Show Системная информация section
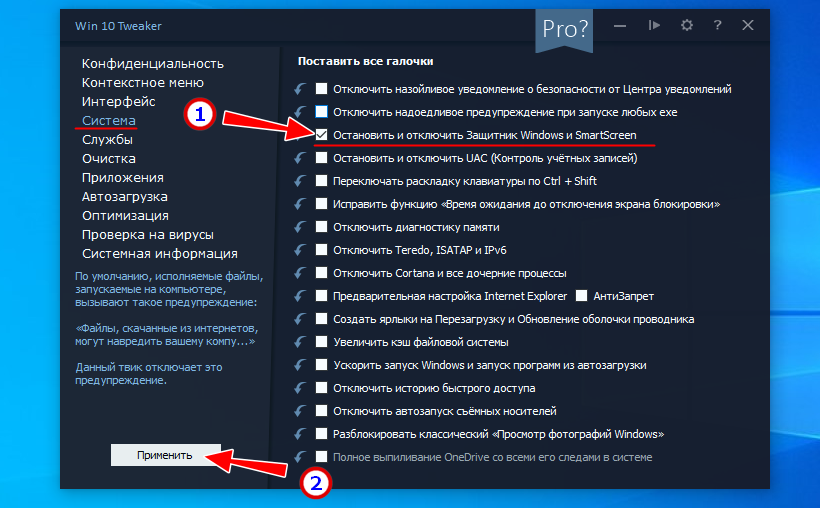The width and height of the screenshot is (820, 508). 160,254
